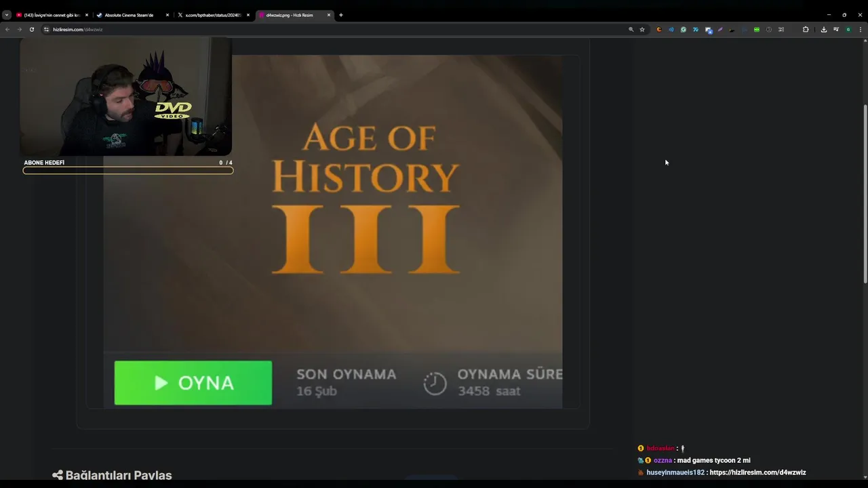Go forward with the browser forward arrow
Image resolution: width=868 pixels, height=488 pixels.
(x=20, y=29)
